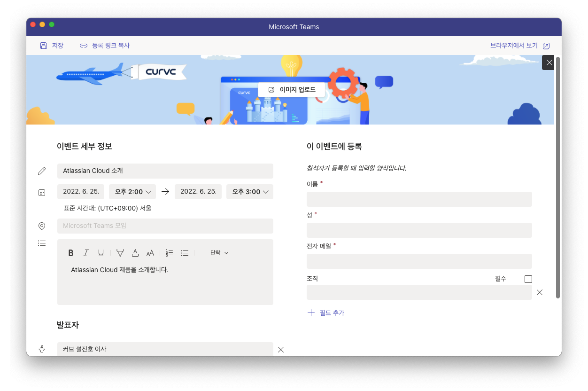Expand the end time 오후 3:00 dropdown
588x391 pixels.
pyautogui.click(x=250, y=192)
